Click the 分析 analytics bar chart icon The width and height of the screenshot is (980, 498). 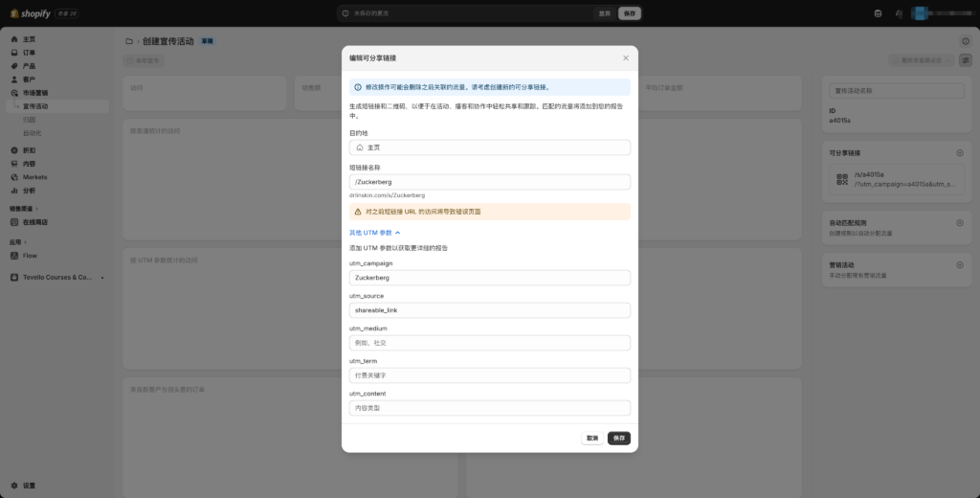(14, 191)
